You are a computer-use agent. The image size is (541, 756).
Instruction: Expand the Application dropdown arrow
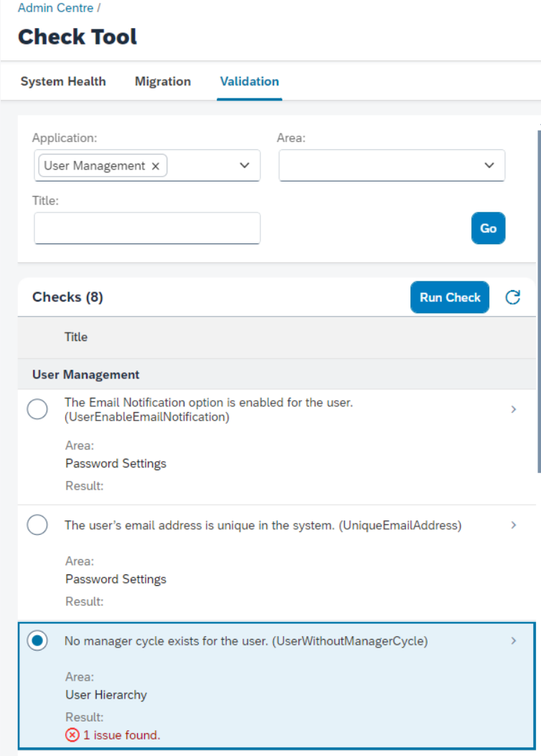click(245, 165)
